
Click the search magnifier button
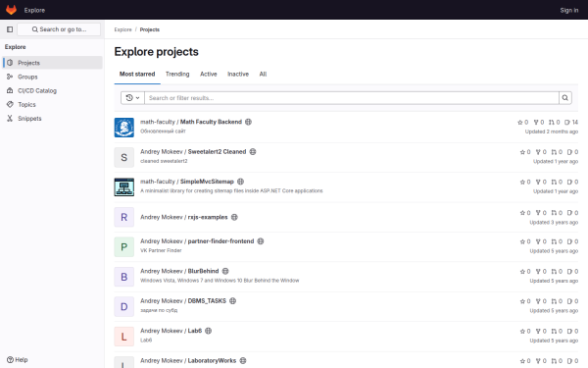coord(565,98)
